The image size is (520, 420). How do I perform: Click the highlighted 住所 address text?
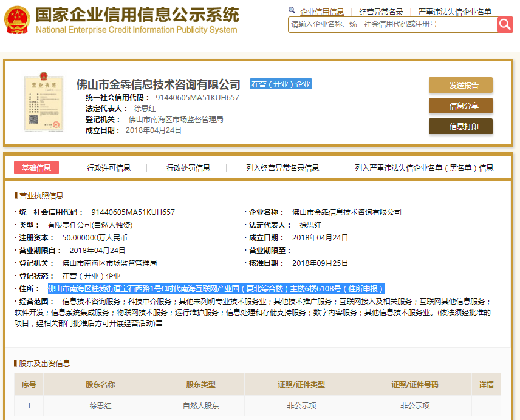point(216,288)
